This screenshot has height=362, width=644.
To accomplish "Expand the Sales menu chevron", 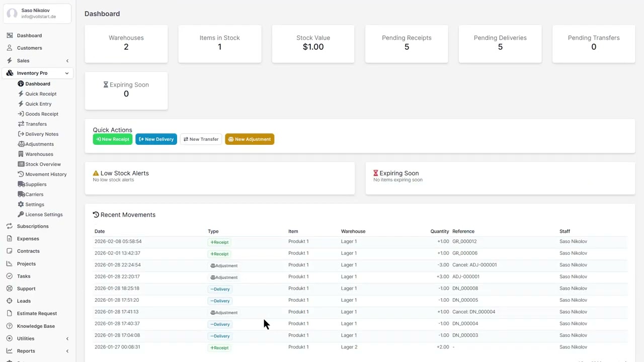I will click(x=67, y=61).
